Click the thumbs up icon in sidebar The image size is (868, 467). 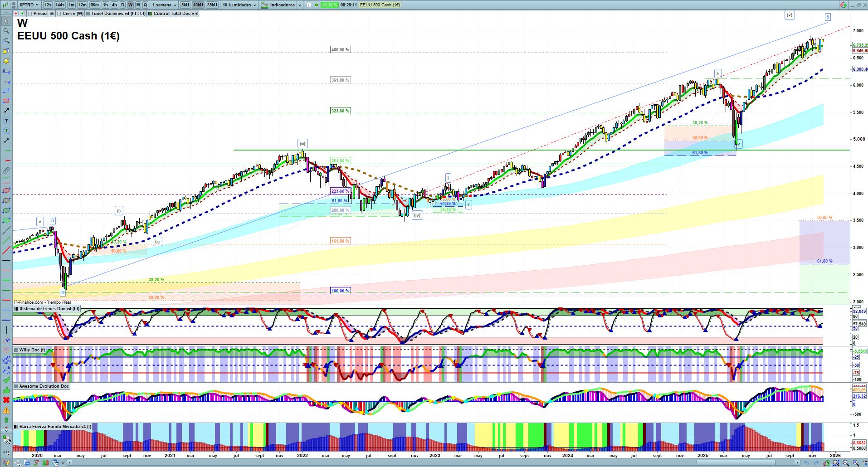(6, 390)
